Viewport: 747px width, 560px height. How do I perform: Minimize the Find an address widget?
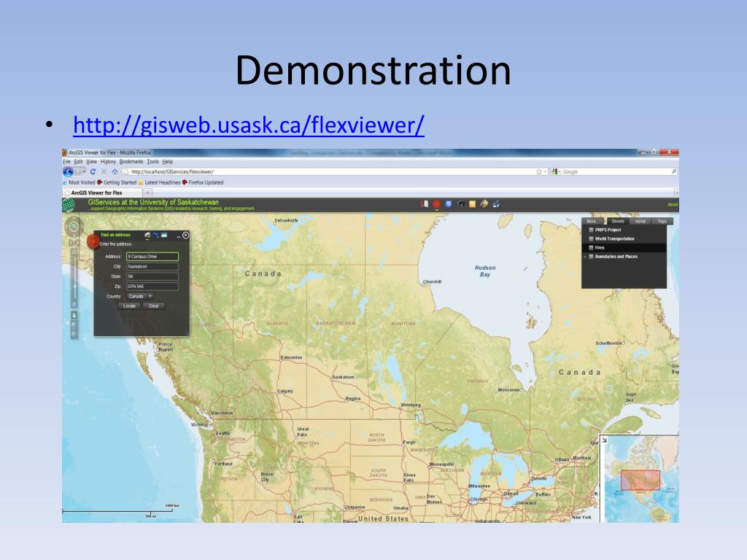pyautogui.click(x=179, y=236)
